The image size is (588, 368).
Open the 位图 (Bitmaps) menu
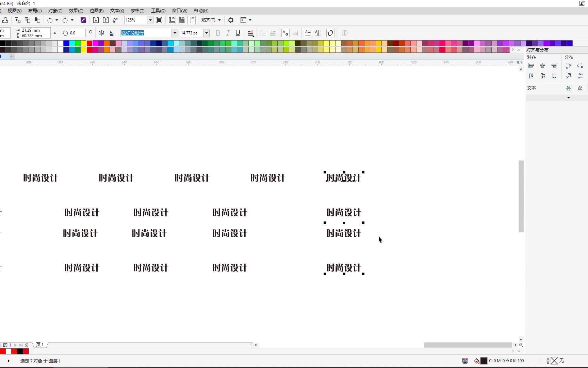(97, 11)
